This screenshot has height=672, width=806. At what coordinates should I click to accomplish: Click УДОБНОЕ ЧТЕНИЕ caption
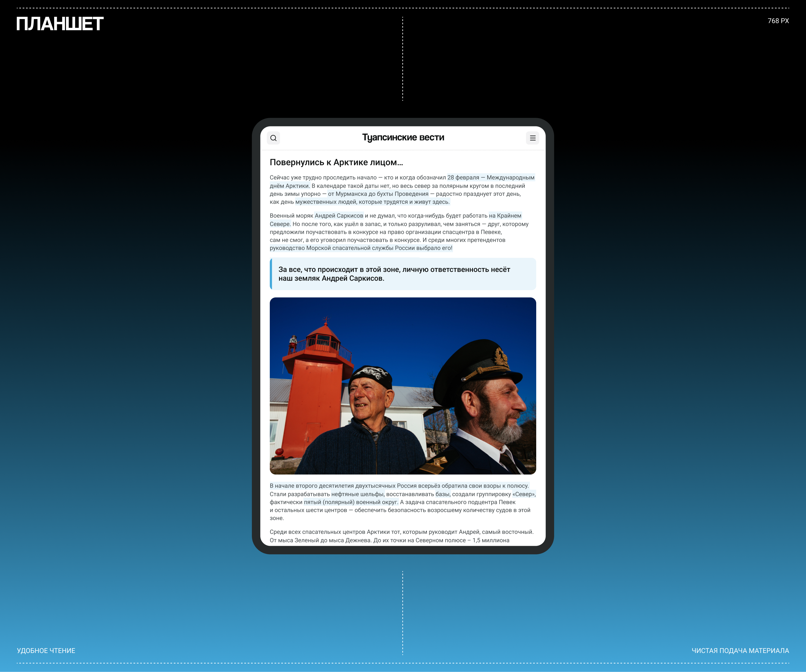coord(46,650)
